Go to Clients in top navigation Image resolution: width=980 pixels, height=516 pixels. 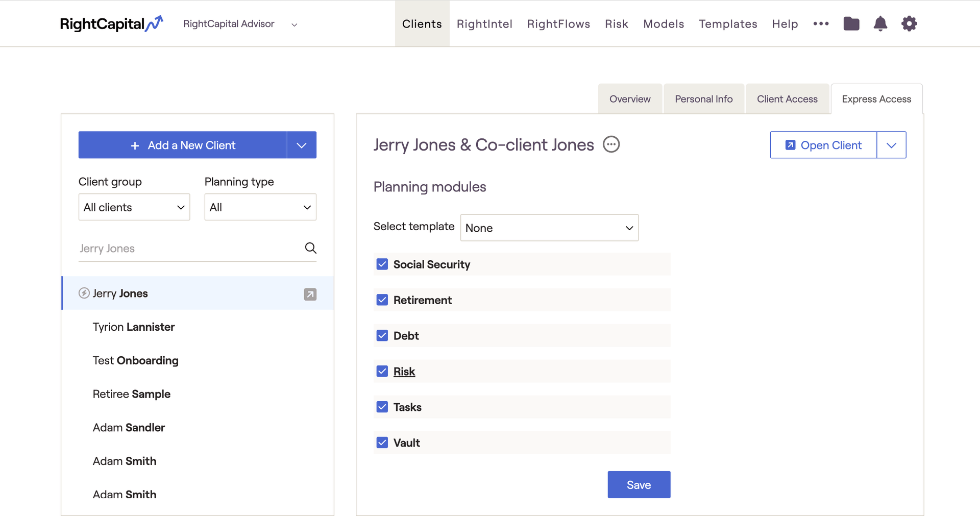[422, 24]
